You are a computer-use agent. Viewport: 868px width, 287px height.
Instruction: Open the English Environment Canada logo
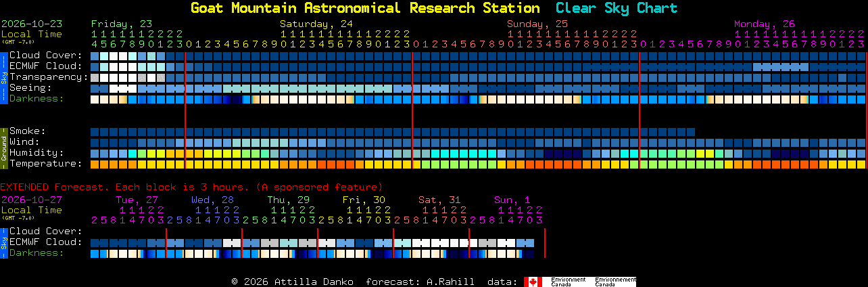pos(569,282)
